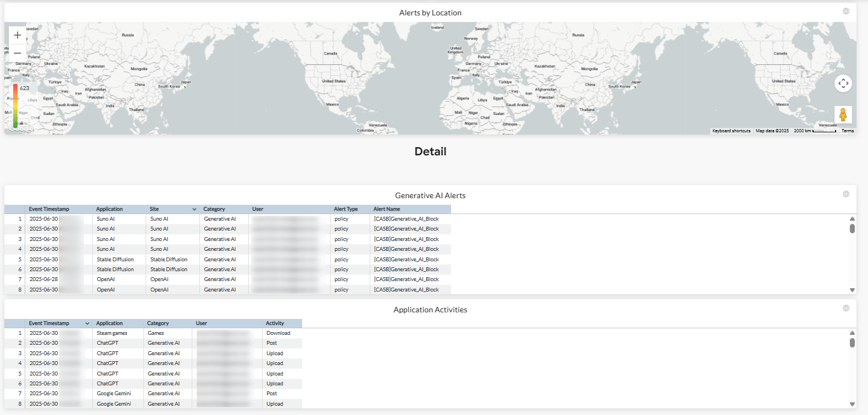Sort by Activity column header
Viewport: 868px width, 415px height.
pyautogui.click(x=275, y=323)
